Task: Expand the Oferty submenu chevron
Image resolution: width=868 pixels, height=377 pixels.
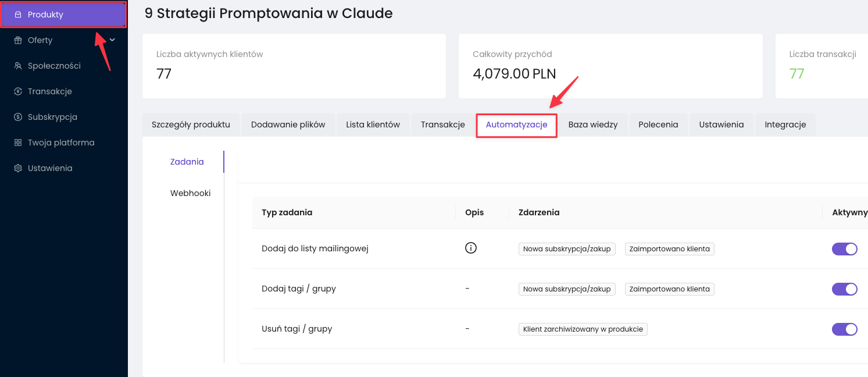Action: [112, 40]
